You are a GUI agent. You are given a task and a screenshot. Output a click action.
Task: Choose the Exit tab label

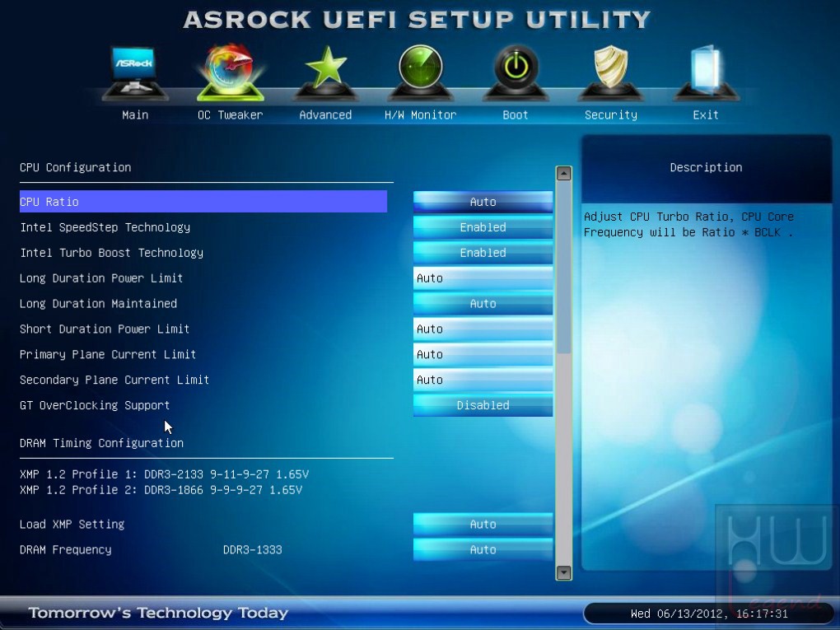click(x=706, y=114)
